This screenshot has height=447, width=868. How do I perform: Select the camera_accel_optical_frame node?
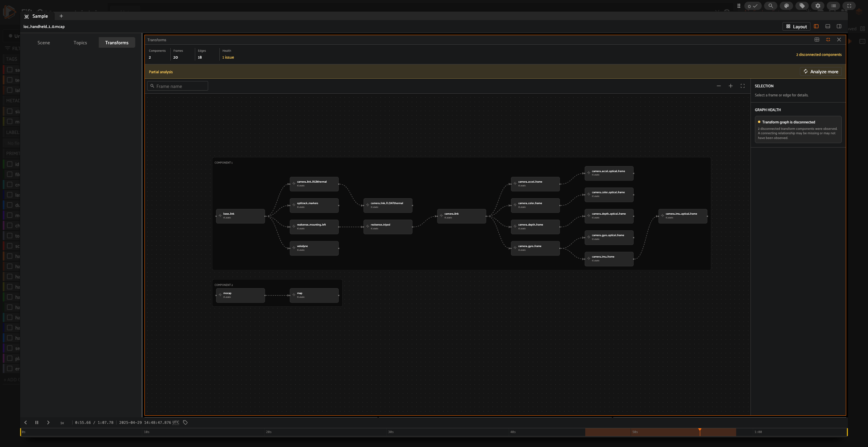click(609, 173)
